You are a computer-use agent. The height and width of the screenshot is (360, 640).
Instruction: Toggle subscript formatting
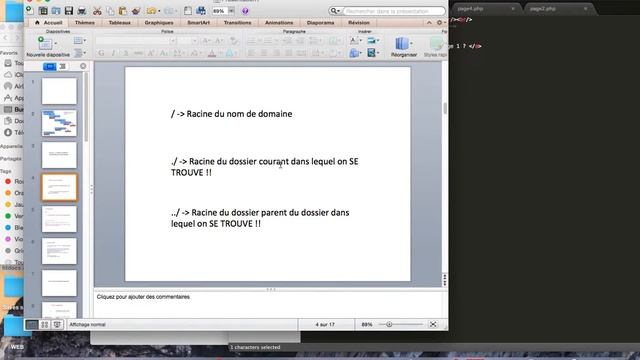pyautogui.click(x=163, y=53)
